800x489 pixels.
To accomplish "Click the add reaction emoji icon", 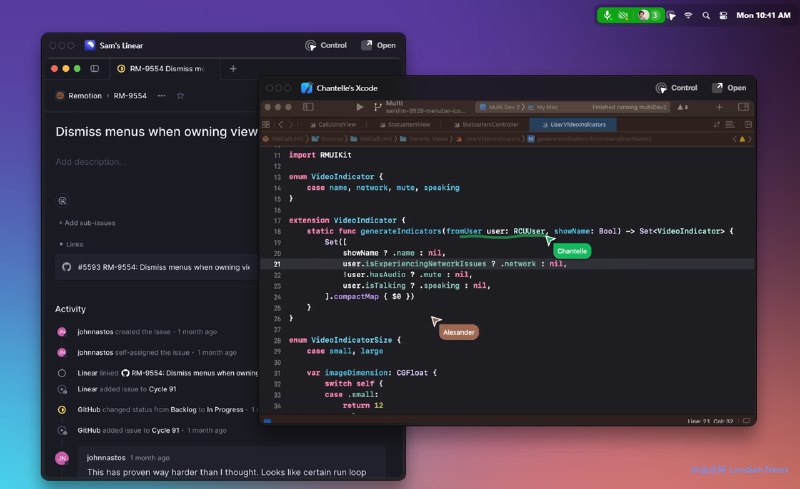I will pyautogui.click(x=62, y=201).
